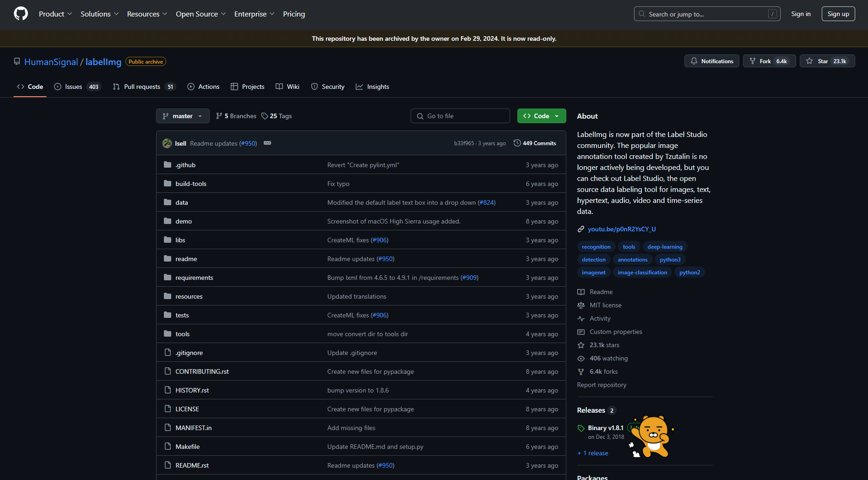Click the Go to file search box
Viewport: 868px width, 480px height.
pos(460,116)
